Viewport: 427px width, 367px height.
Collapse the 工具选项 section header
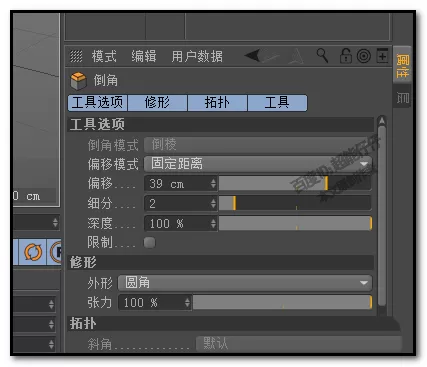[221, 124]
